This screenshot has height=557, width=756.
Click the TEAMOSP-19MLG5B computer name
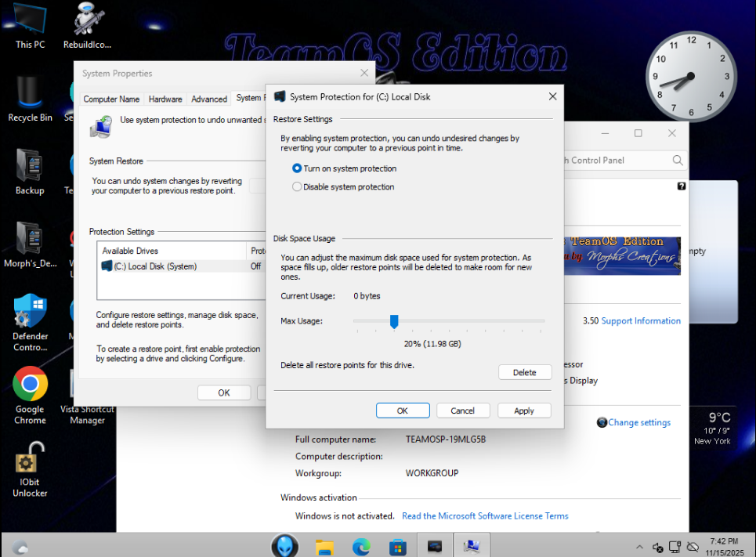[x=446, y=439]
